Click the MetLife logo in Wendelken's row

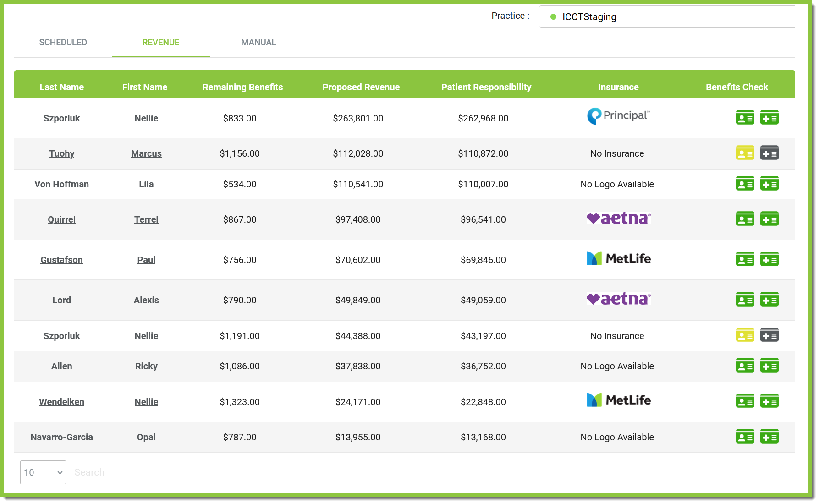tap(618, 400)
